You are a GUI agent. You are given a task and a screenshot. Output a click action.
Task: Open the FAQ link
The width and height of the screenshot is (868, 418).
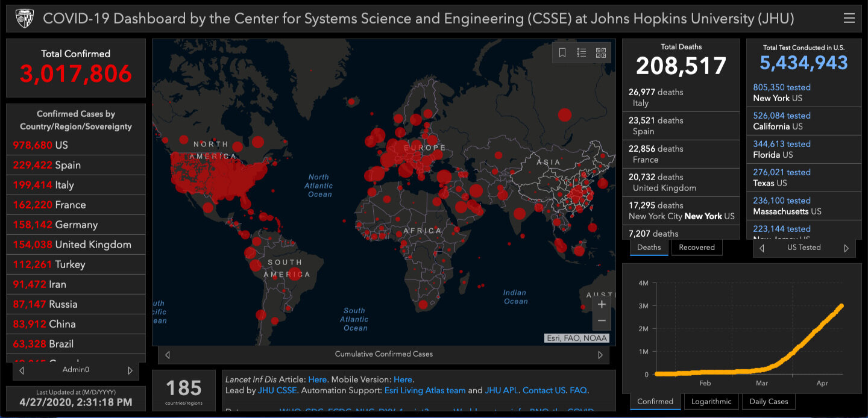578,390
